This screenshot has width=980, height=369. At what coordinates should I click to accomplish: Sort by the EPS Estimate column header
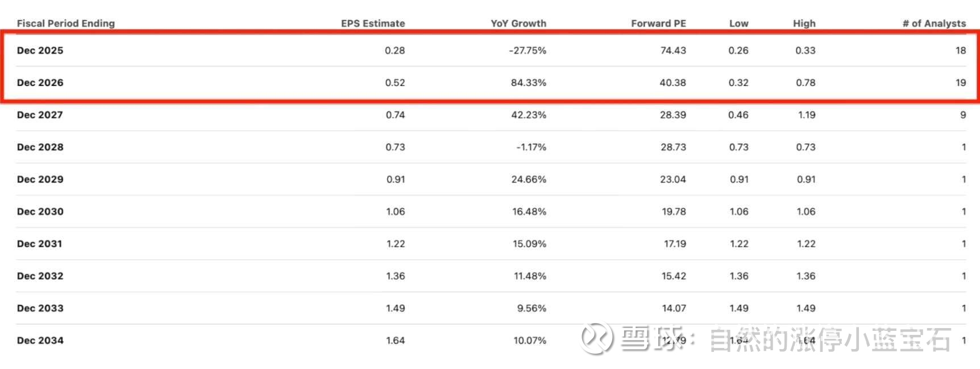373,23
